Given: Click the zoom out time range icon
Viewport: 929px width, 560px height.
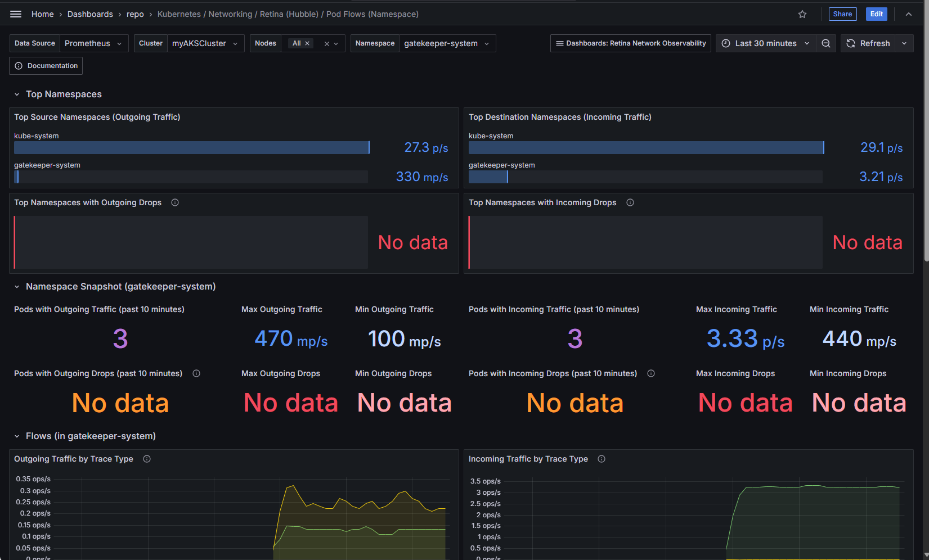Looking at the screenshot, I should [x=825, y=43].
